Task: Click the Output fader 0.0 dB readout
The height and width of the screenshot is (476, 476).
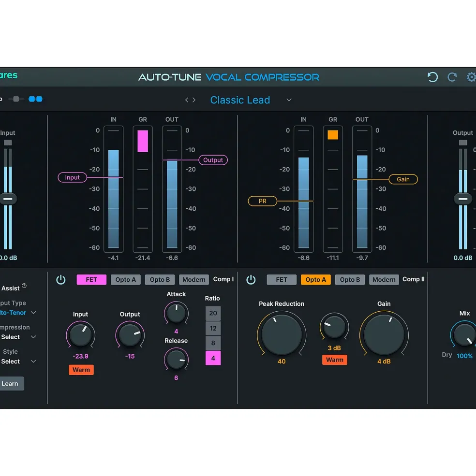Action: [462, 258]
